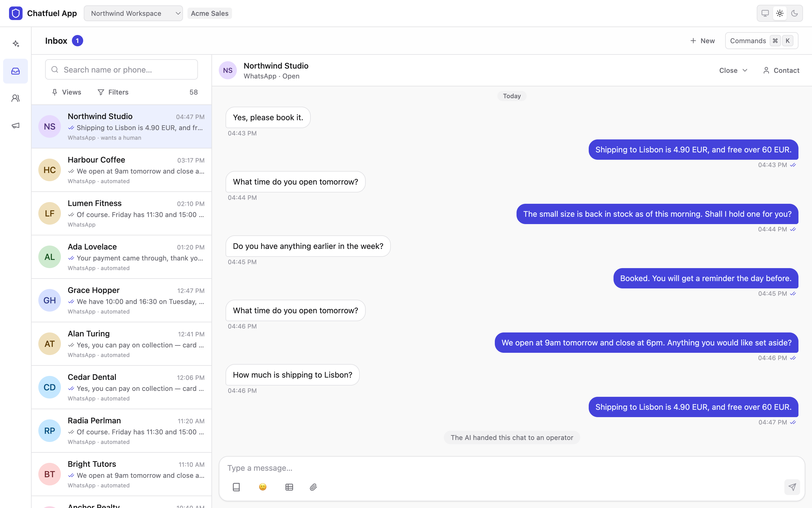Click the LF avatar for Lumen Fitness
812x508 pixels.
click(x=50, y=213)
